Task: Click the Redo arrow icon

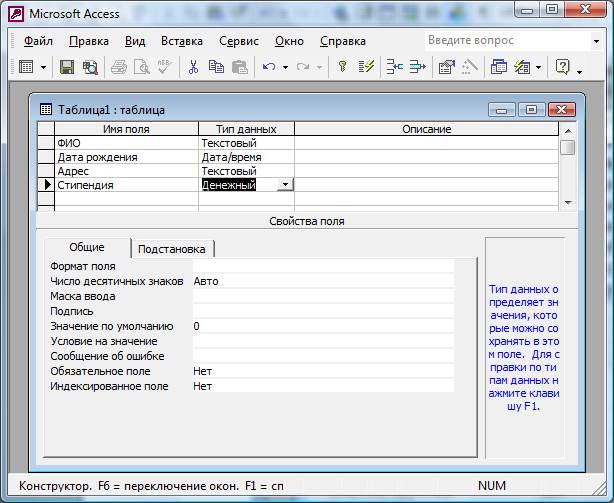Action: [x=302, y=67]
